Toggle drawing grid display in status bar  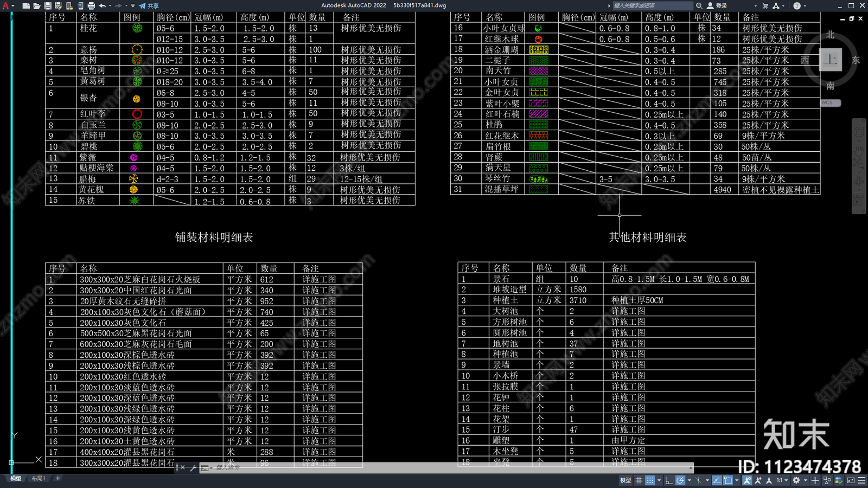click(x=639, y=480)
